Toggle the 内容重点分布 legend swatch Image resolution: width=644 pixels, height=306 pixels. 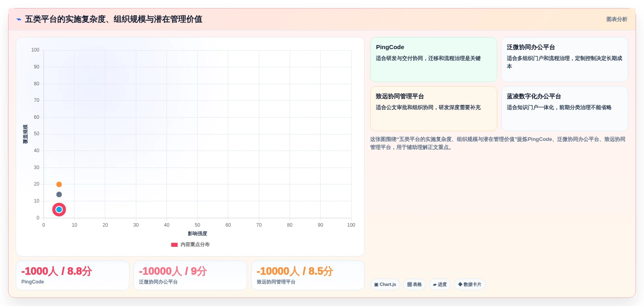click(174, 245)
